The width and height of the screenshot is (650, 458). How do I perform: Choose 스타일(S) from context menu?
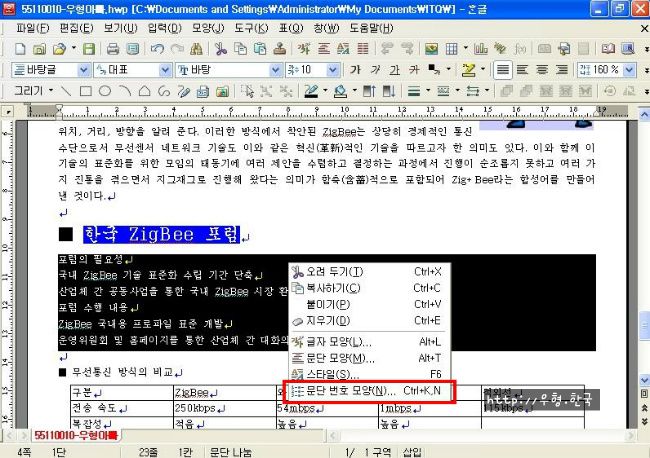[367, 374]
